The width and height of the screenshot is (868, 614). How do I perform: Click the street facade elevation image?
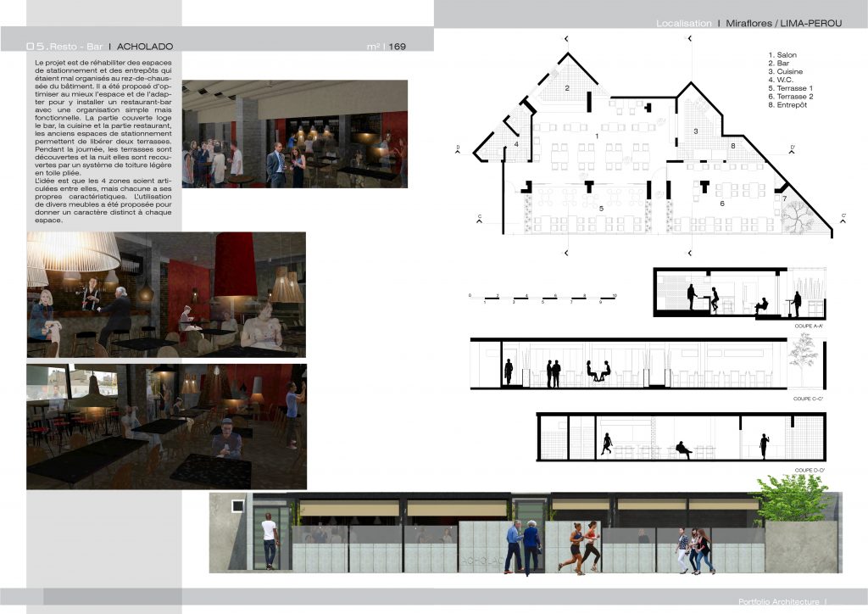(526, 532)
